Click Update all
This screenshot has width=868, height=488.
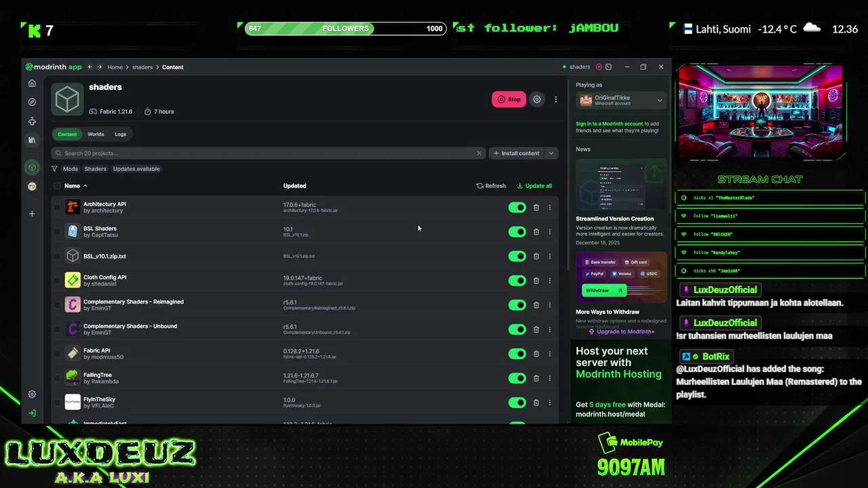tap(534, 186)
